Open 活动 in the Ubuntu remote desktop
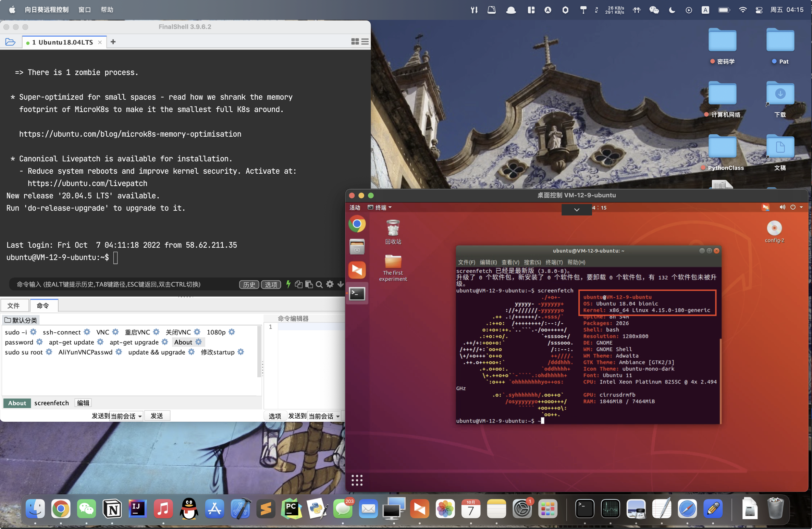This screenshot has width=812, height=529. [355, 207]
